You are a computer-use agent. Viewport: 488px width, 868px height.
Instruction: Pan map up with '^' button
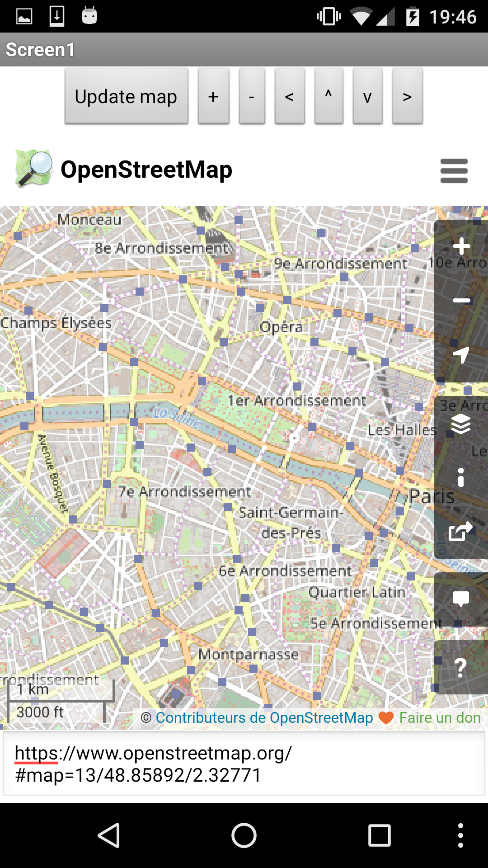pyautogui.click(x=329, y=96)
